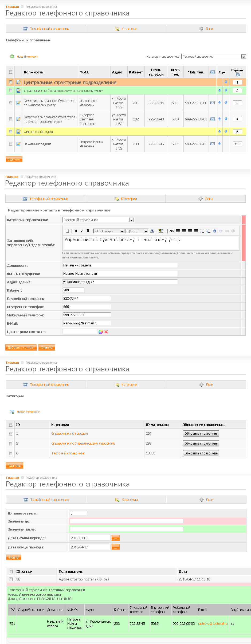Check the box for Начальник отдела row
The height and width of the screenshot is (644, 251).
click(11, 144)
